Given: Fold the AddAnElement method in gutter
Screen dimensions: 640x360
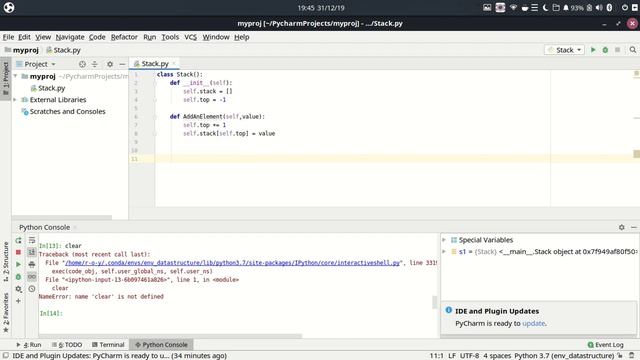Looking at the screenshot, I should click(x=155, y=117).
